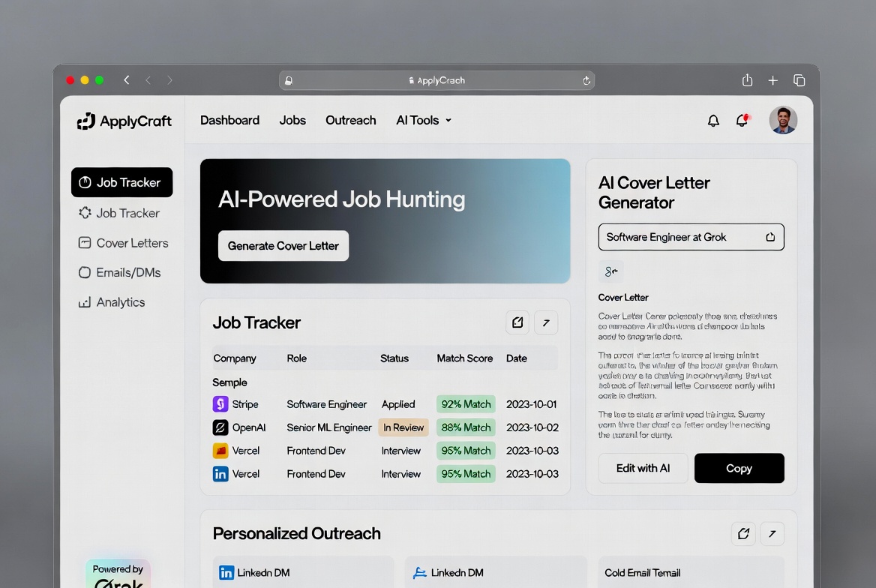Click the Role column header

pyautogui.click(x=297, y=358)
